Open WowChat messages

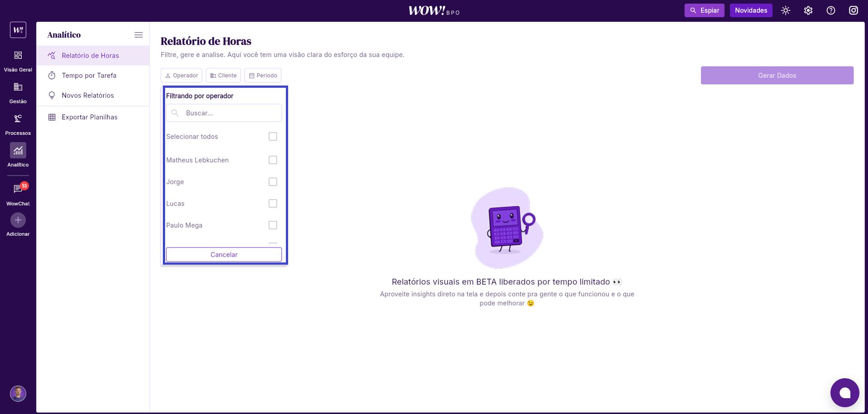(x=18, y=189)
